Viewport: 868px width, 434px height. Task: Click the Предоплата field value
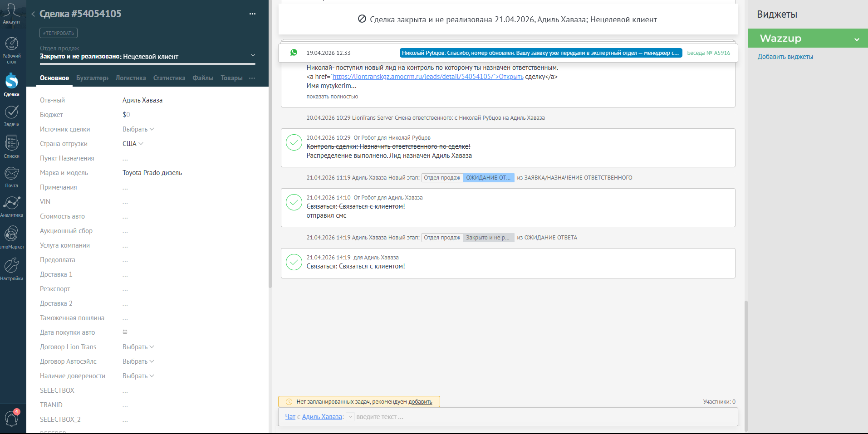125,260
